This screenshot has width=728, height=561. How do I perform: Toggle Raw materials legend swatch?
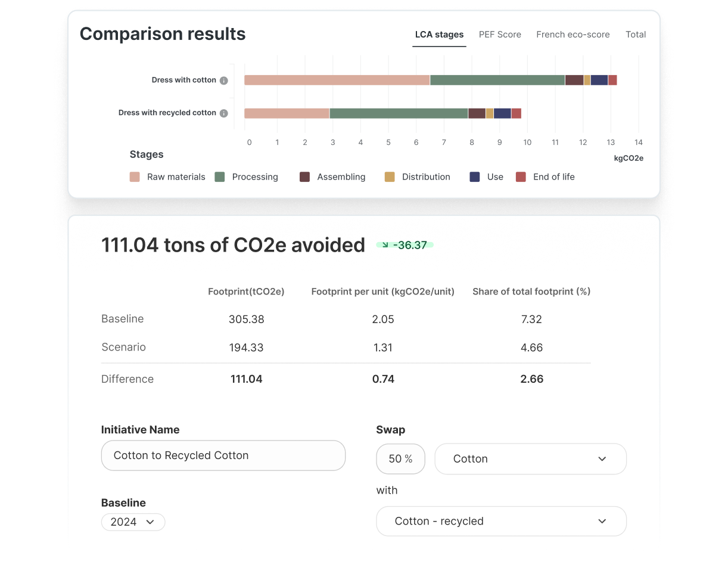tap(135, 177)
